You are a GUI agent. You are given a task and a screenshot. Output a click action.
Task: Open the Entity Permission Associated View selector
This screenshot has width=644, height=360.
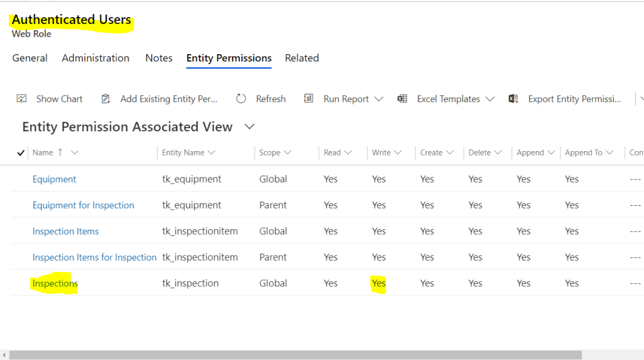pyautogui.click(x=250, y=127)
